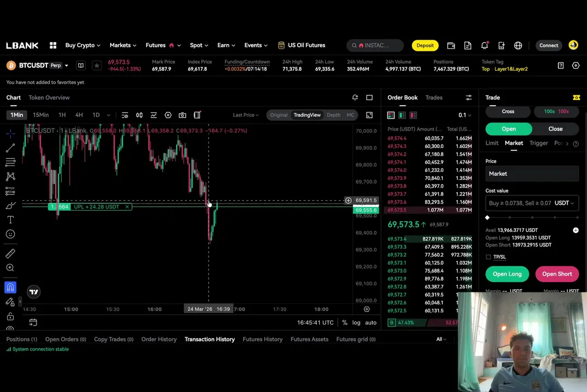Screen dimensions: 587x392
Task: Select the ruler measure tool
Action: tap(10, 254)
